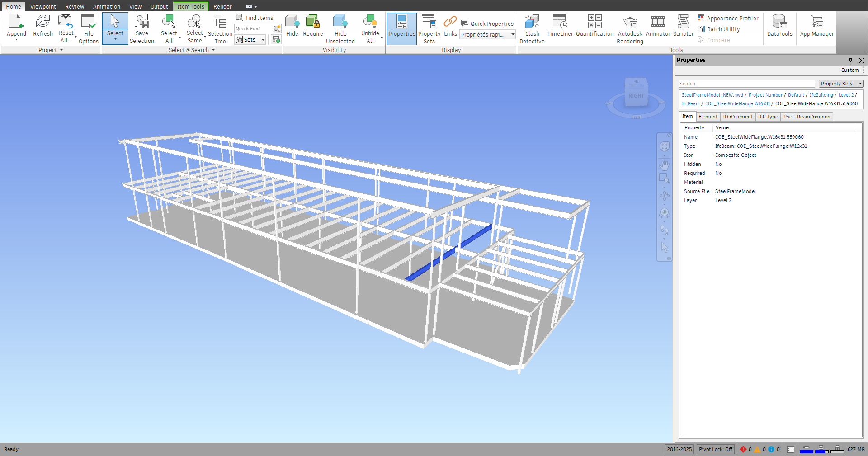Toggle Pivot Lock in status bar
The height and width of the screenshot is (456, 868).
[x=716, y=449]
